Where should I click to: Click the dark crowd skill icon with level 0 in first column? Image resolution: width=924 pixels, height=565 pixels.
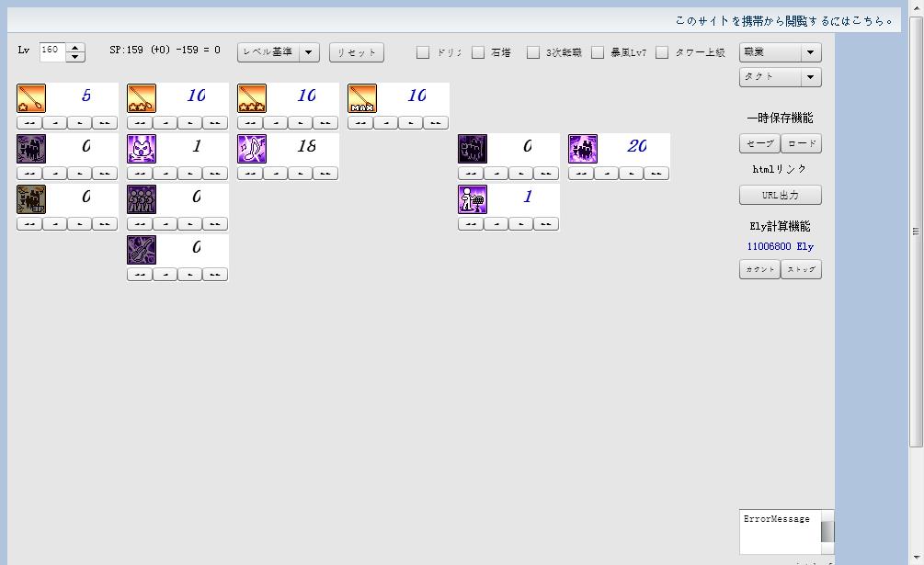point(31,149)
